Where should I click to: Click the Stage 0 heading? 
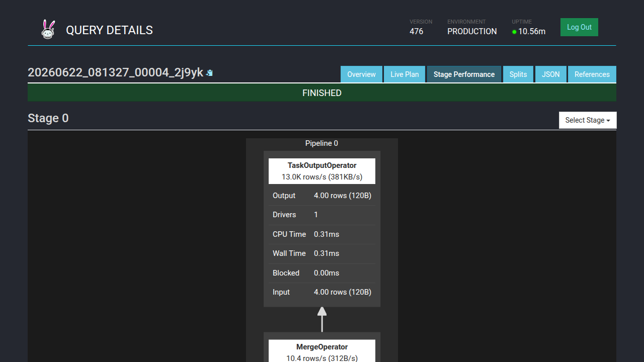[48, 118]
